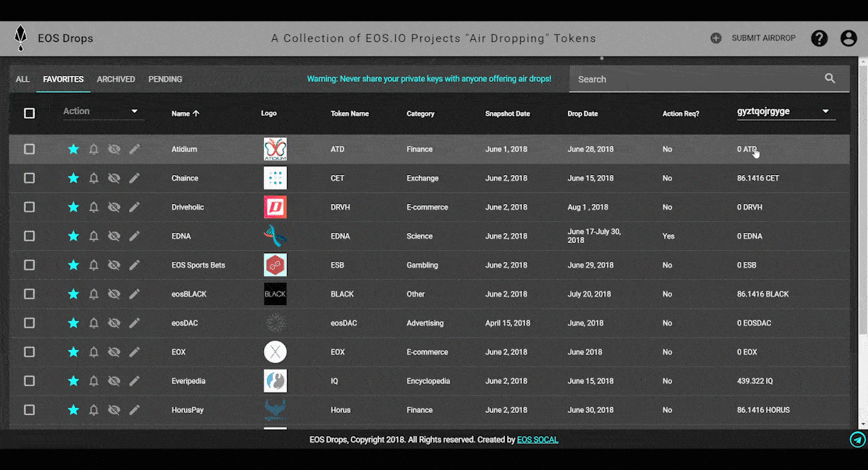Click into the Search input field
This screenshot has width=868, height=470.
coord(694,79)
